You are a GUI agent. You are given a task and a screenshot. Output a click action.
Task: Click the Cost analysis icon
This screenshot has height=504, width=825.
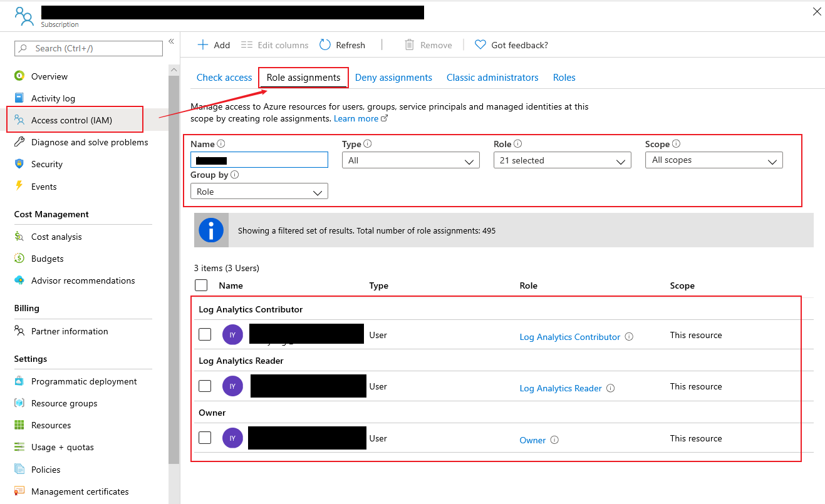[x=19, y=236]
